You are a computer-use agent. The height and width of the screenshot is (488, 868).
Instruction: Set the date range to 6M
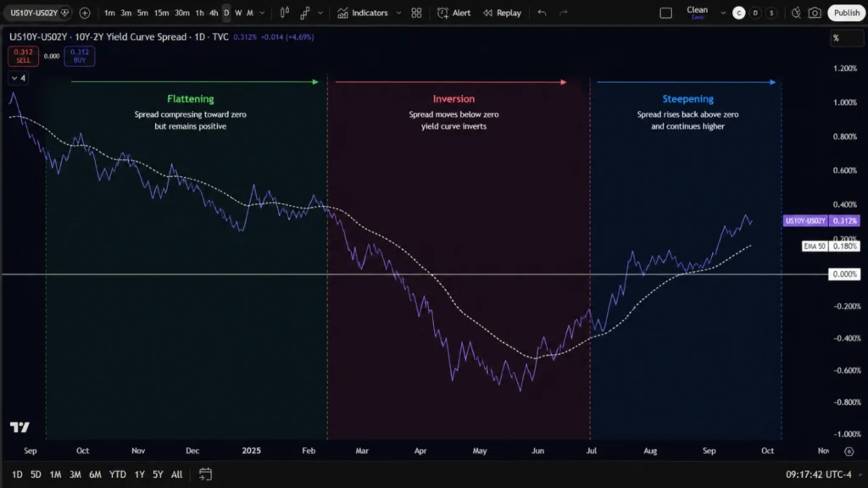pos(95,474)
